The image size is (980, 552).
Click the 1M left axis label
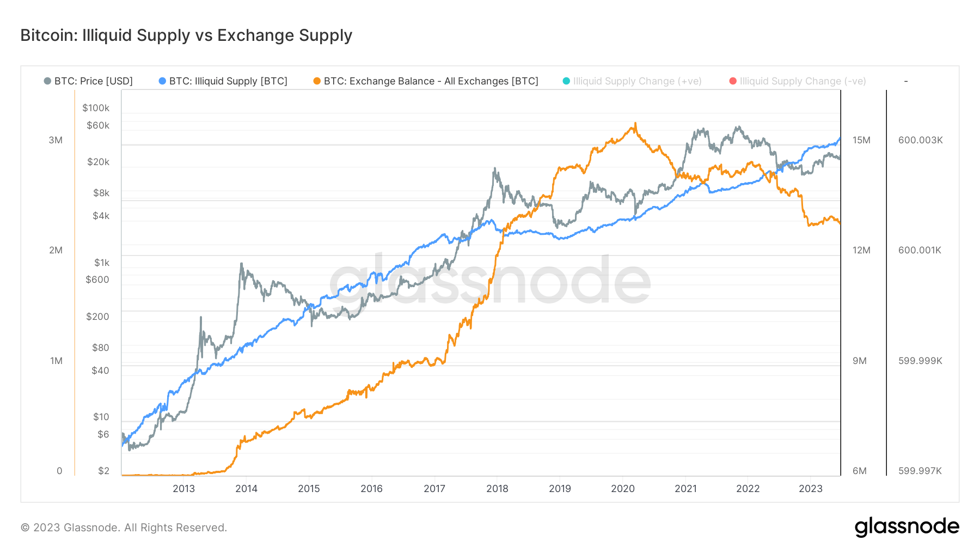click(56, 361)
